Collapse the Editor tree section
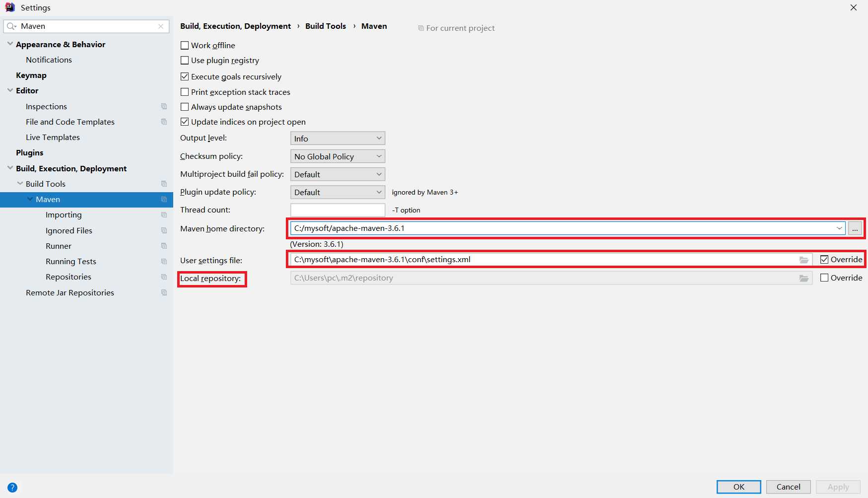 click(x=10, y=90)
